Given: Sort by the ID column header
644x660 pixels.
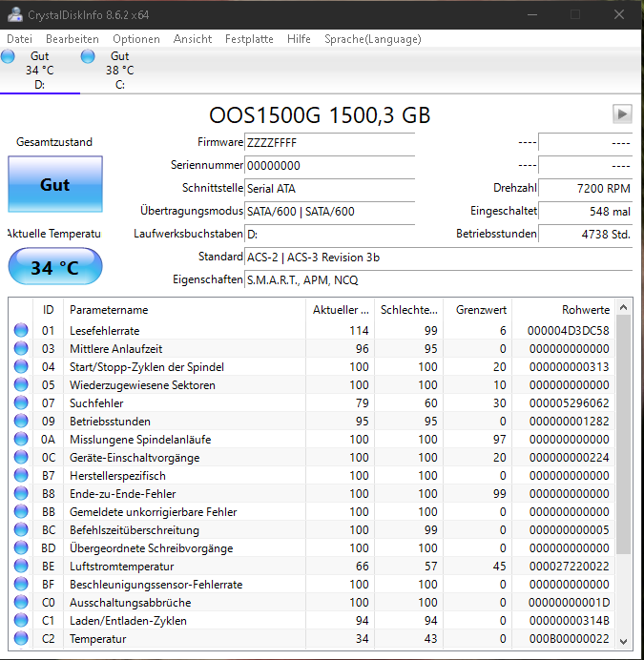Looking at the screenshot, I should point(48,310).
